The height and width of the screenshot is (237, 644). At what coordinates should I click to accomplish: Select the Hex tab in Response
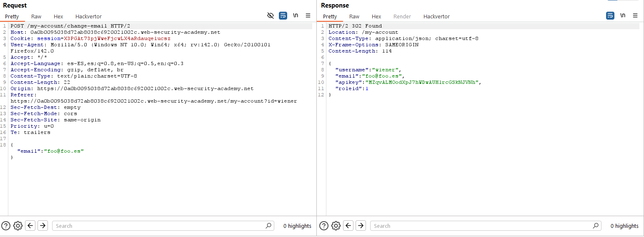tap(376, 17)
